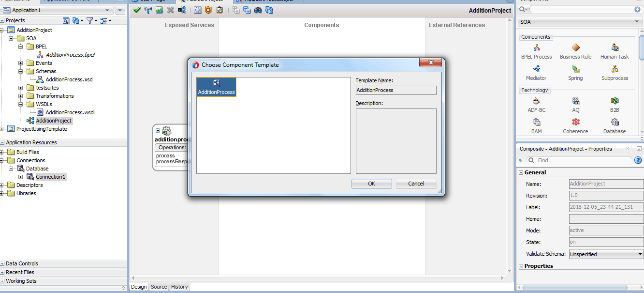Collapse the Application Resources panel
The image size is (644, 293).
2,143
